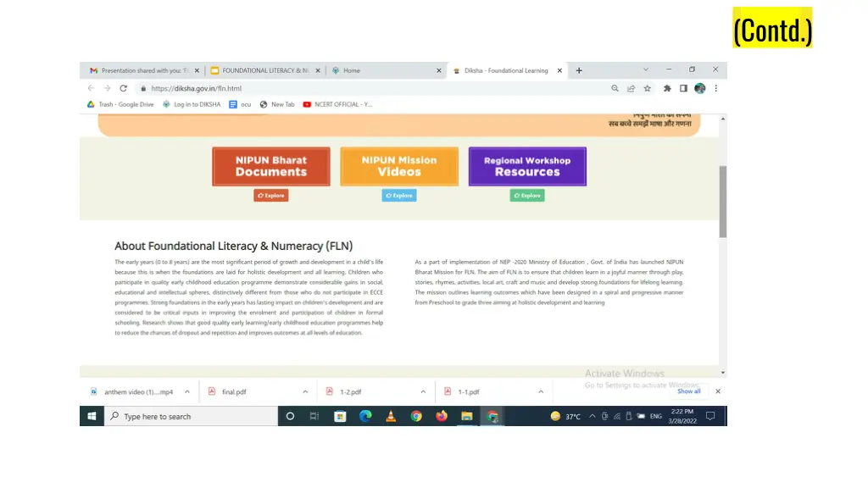Launch Firefox from the taskbar
The width and height of the screenshot is (868, 488).
point(441,416)
